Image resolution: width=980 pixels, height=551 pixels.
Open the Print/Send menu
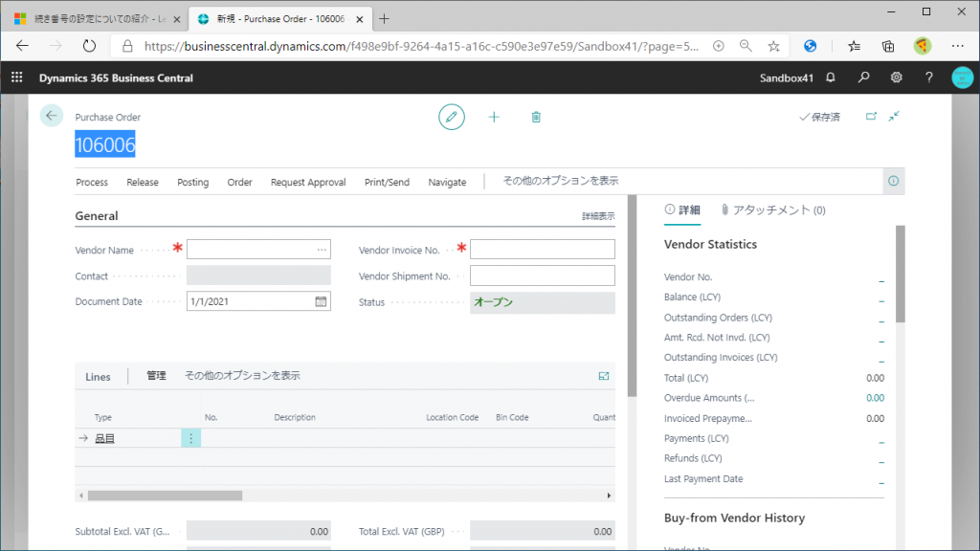pos(387,182)
